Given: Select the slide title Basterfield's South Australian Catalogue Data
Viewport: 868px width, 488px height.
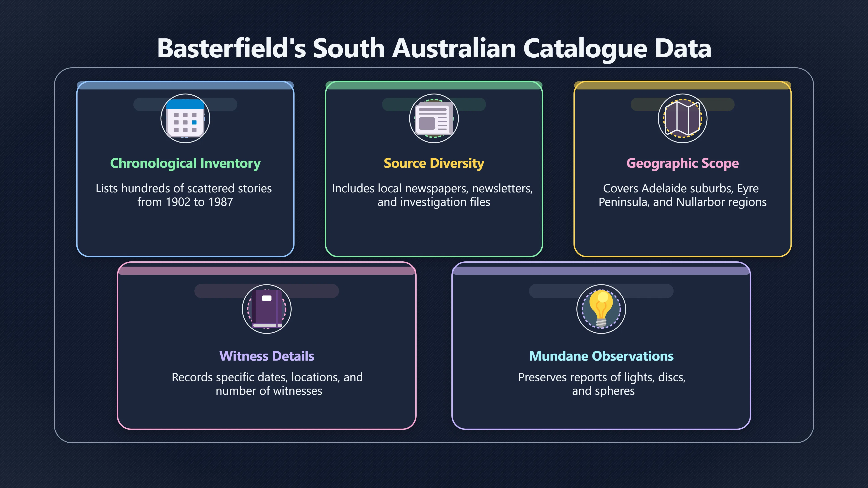Looking at the screenshot, I should click(434, 49).
